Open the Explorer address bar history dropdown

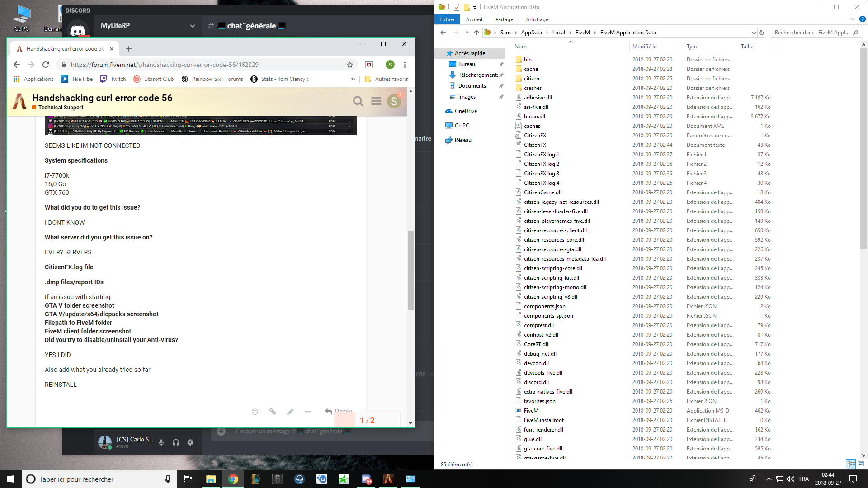pos(754,33)
